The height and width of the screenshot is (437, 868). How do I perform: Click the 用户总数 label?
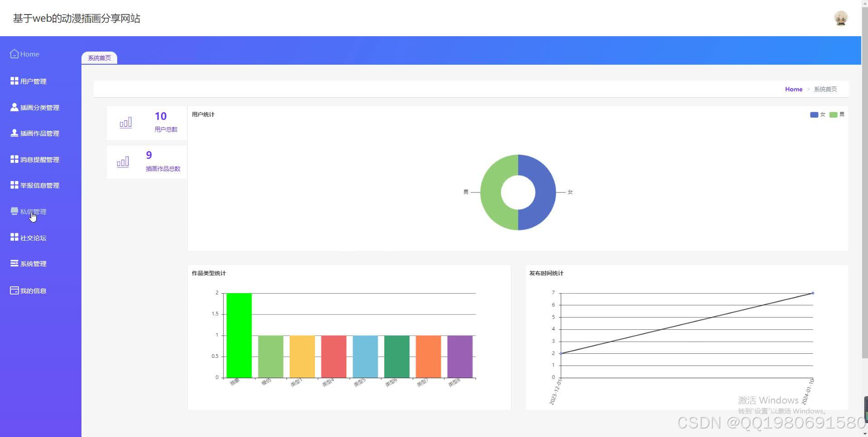166,129
